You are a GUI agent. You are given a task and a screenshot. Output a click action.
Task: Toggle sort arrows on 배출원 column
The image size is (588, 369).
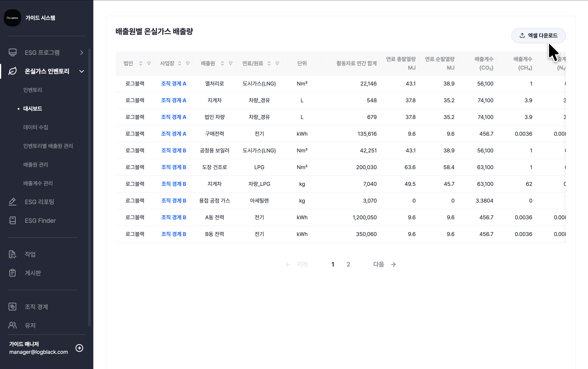[222, 63]
